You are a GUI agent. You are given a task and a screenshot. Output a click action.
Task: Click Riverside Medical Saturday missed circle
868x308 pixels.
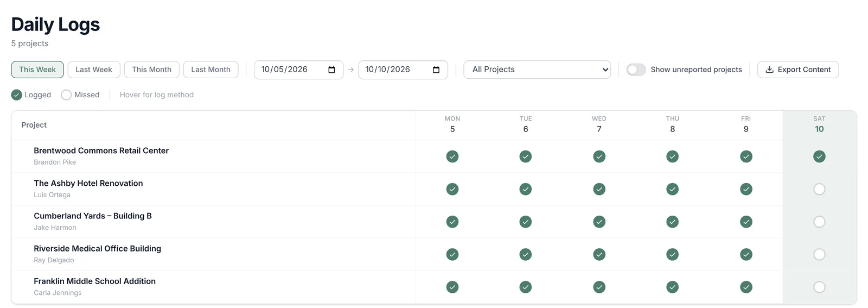tap(819, 254)
